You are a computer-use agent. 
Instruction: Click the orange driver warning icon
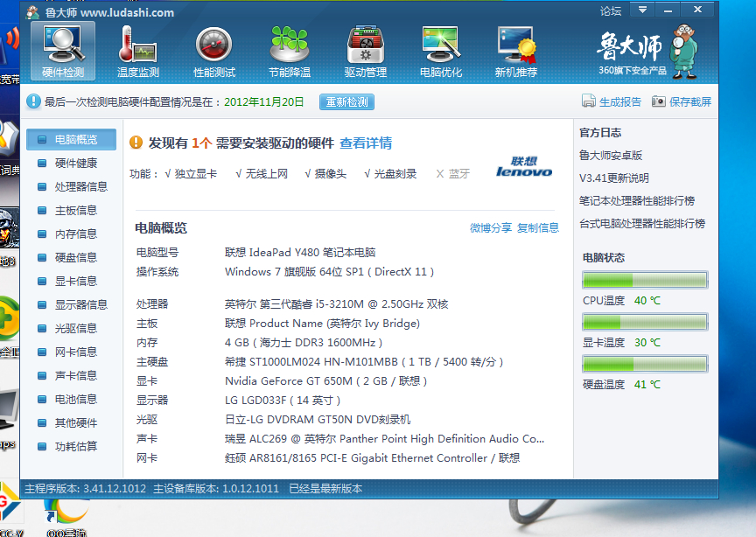[136, 143]
